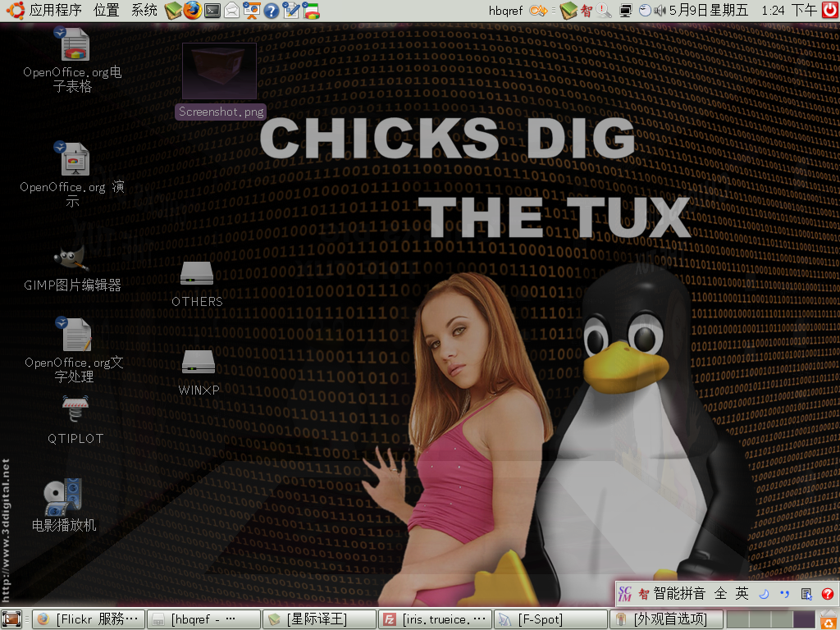Select the QTIPLOT desktop icon
The height and width of the screenshot is (630, 840).
[75, 421]
